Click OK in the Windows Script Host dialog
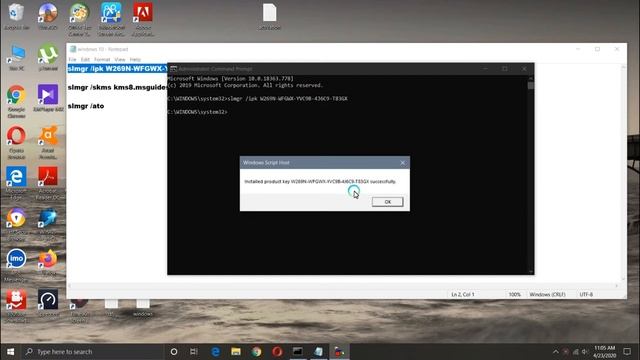 click(387, 202)
